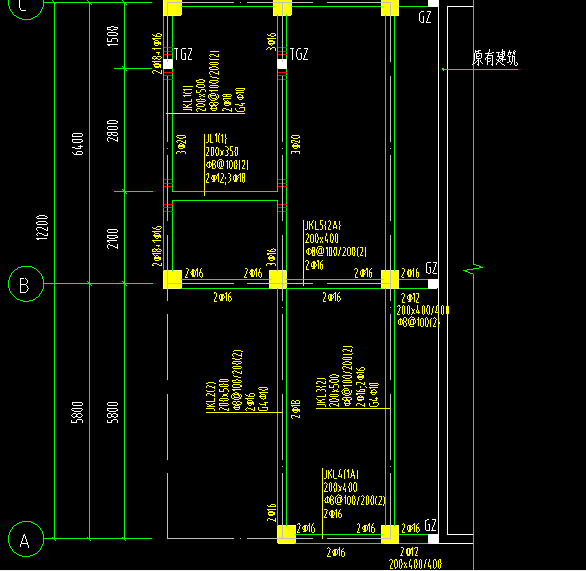Pick the 6400 dimension text
Image resolution: width=586 pixels, height=571 pixels.
coord(78,143)
